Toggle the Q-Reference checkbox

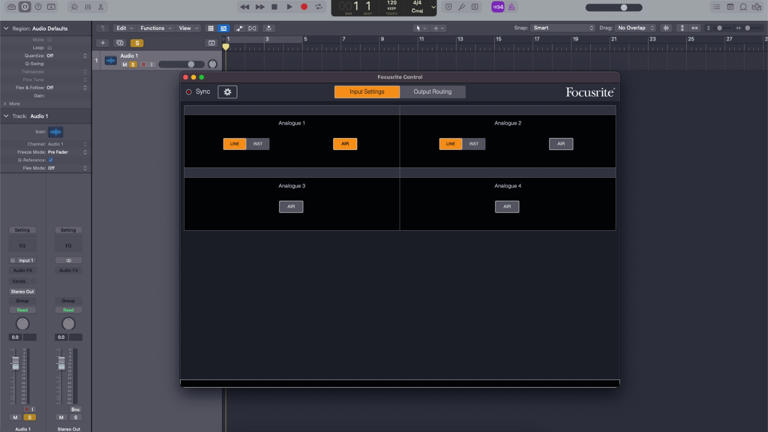51,160
